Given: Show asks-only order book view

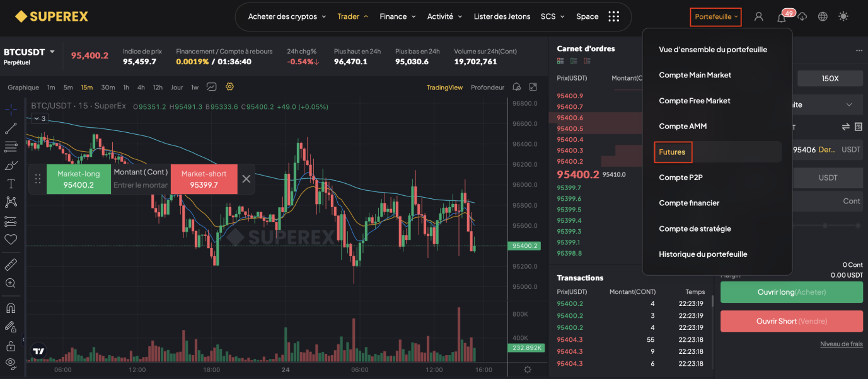Looking at the screenshot, I should pos(587,61).
